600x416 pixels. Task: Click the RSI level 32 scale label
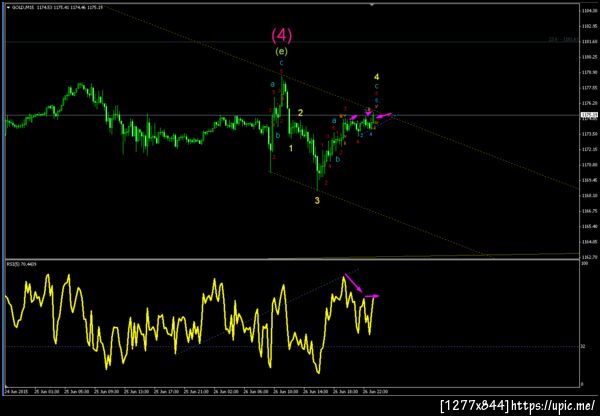(584, 346)
